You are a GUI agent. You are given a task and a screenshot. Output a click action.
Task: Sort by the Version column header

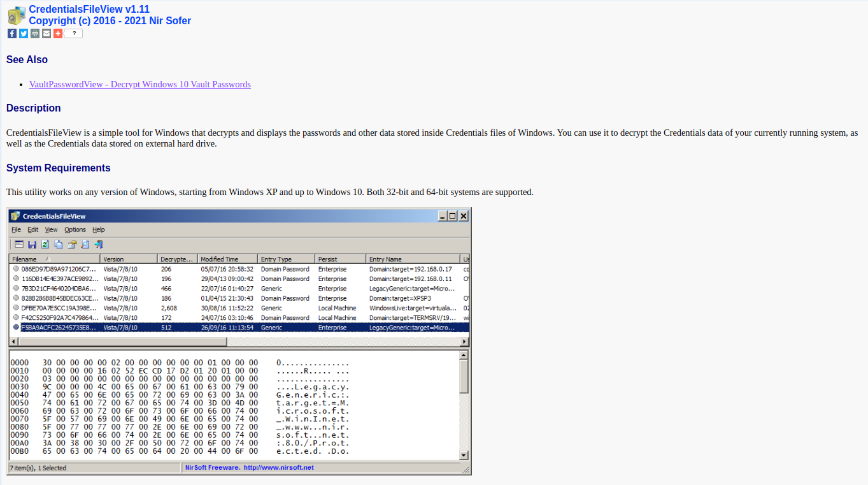[129, 259]
